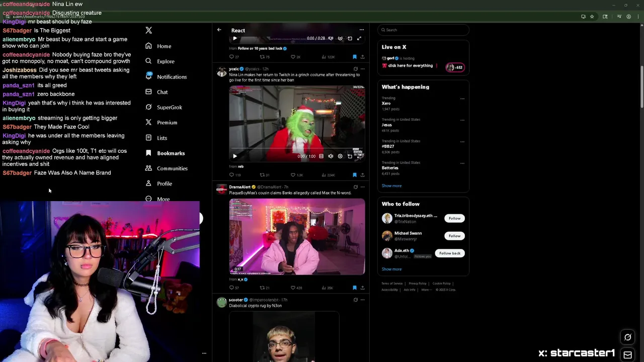The image size is (644, 362).
Task: Go back using the arrow beside React
Action: 219,30
